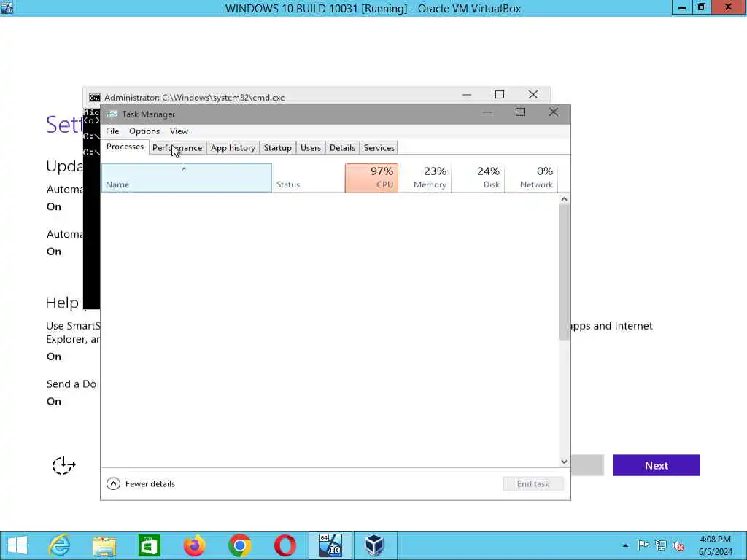This screenshot has width=747, height=560.
Task: Switch to the Users tab
Action: pos(311,147)
